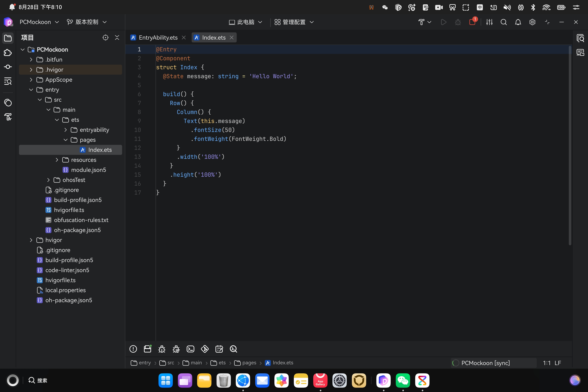Click the entry breadcrumb in status bar
Viewport: 588px width, 392px height.
141,362
